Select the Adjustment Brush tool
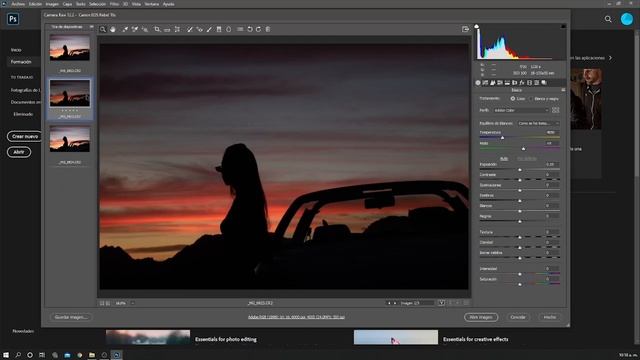This screenshot has height=360, width=640. click(209, 29)
